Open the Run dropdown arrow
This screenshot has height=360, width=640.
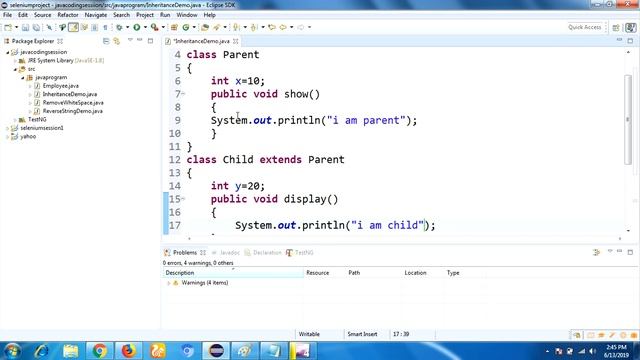coord(145,27)
